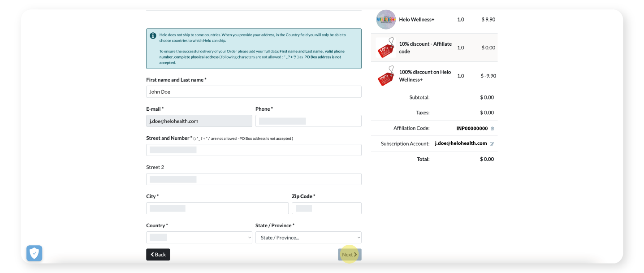Screen dimensions: 644x273
Task: Click into the Street and Number field
Action: tap(254, 150)
